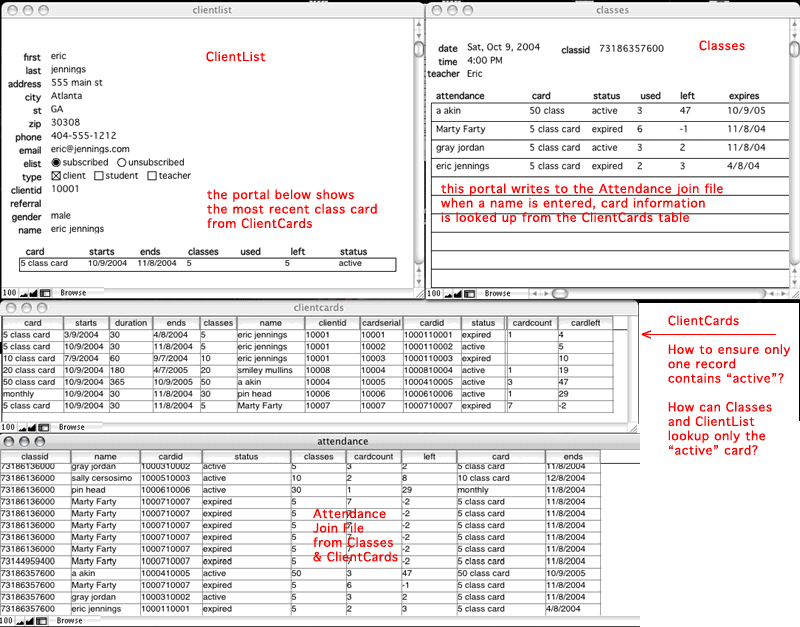Click zoom in icon in attendance window

[31, 621]
